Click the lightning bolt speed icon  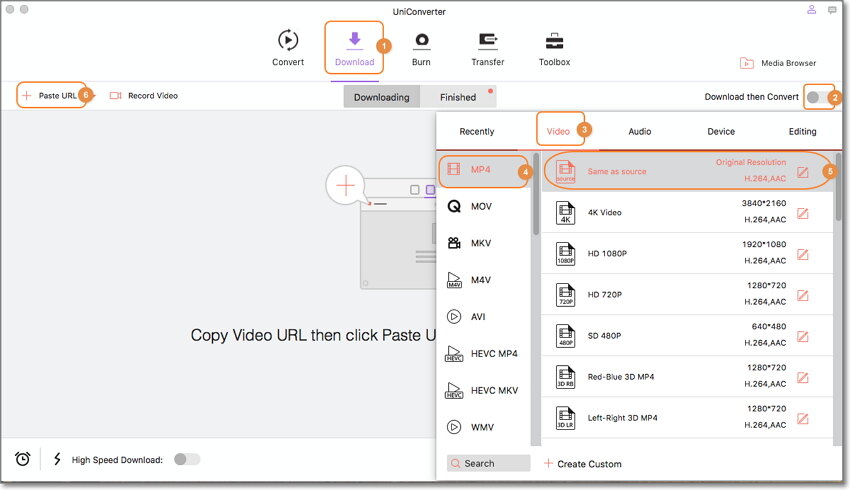tap(57, 459)
